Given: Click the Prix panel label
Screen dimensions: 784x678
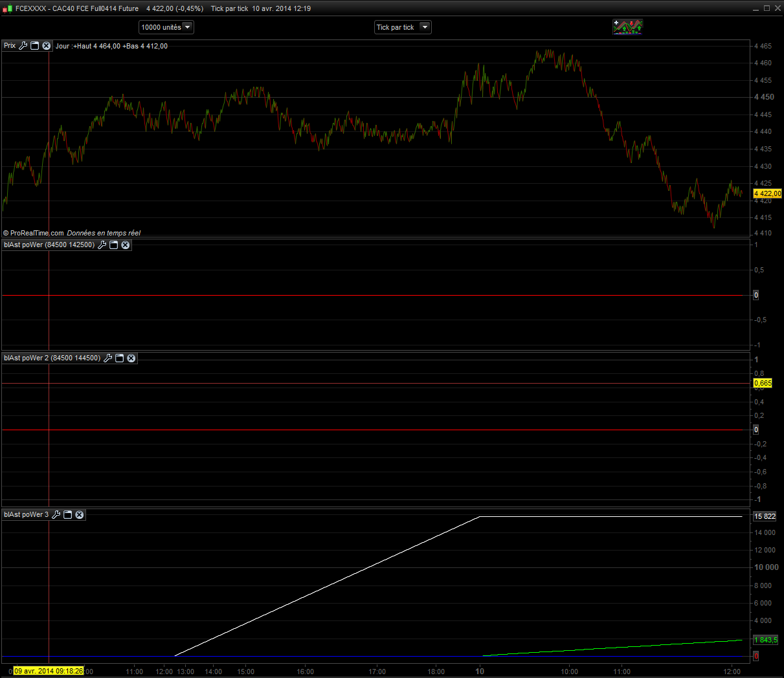Looking at the screenshot, I should tap(10, 46).
